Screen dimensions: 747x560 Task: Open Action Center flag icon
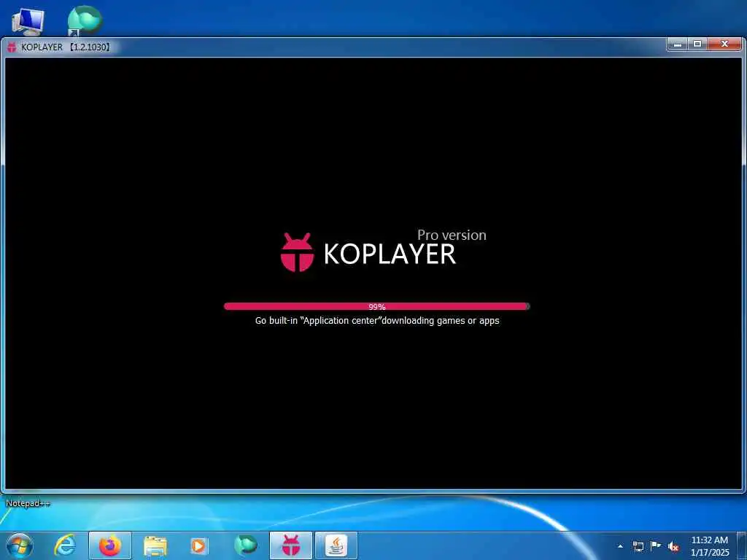coord(656,545)
